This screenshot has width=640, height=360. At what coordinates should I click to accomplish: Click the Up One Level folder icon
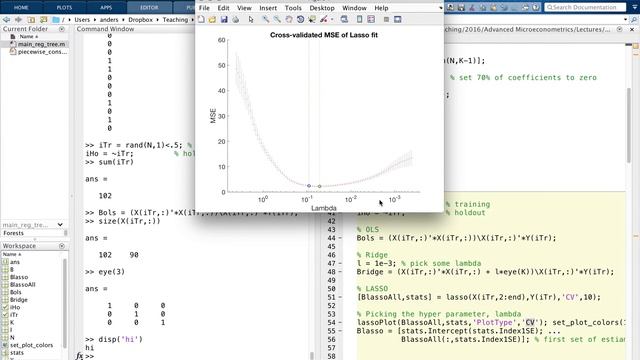pos(31,20)
